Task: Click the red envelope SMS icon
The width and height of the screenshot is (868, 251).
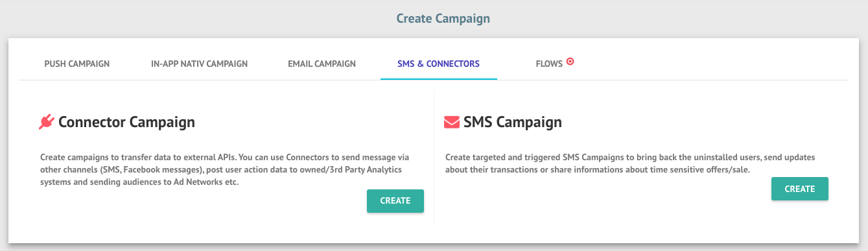Action: coord(452,122)
